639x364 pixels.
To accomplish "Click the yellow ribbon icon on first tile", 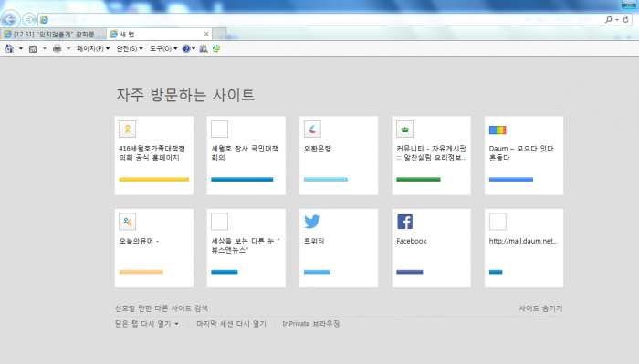I will 127,129.
